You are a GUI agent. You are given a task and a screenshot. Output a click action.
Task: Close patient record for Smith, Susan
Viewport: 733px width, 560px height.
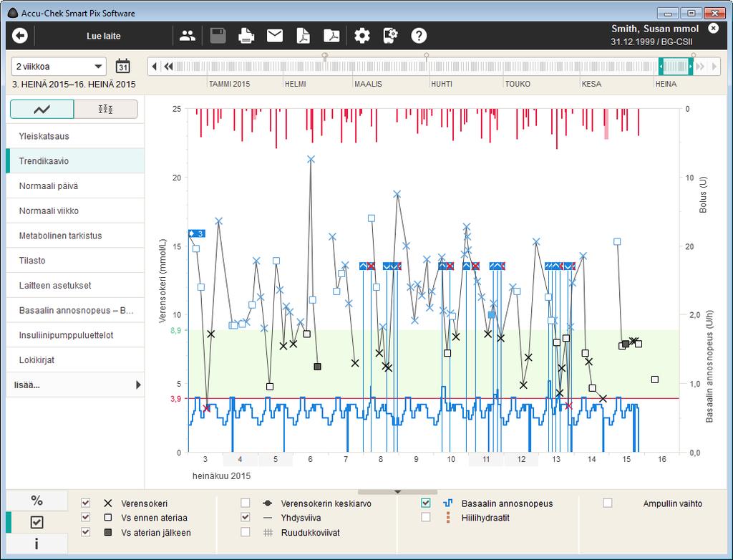click(x=714, y=28)
